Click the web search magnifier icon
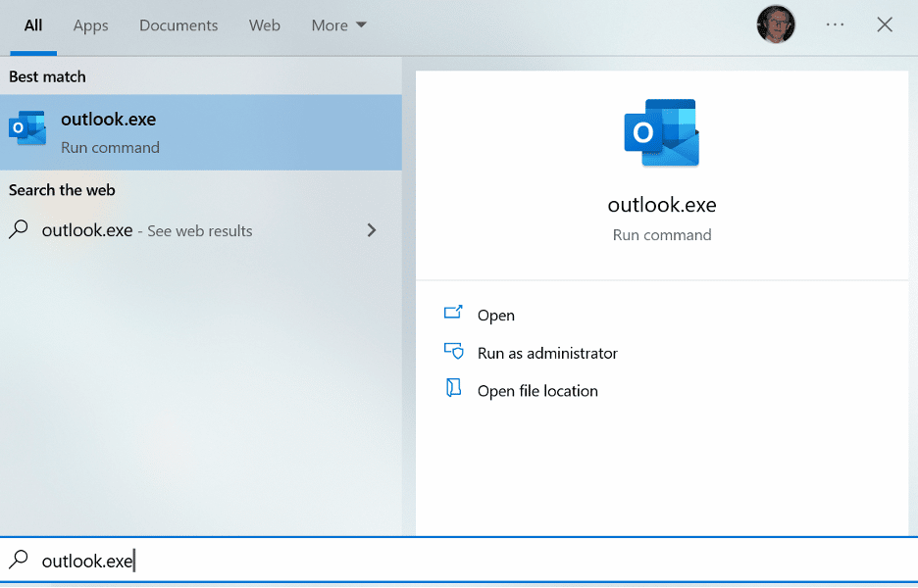Viewport: 918px width, 588px height. 19,228
